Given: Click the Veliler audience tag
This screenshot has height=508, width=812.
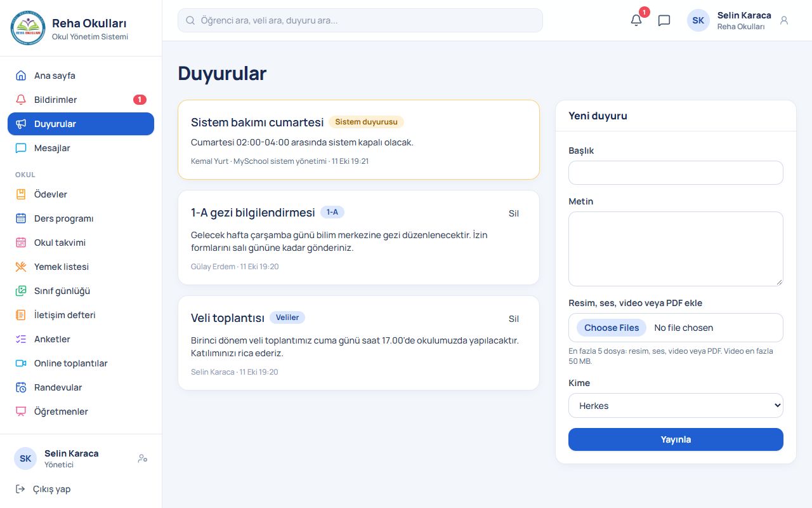Looking at the screenshot, I should coord(287,317).
